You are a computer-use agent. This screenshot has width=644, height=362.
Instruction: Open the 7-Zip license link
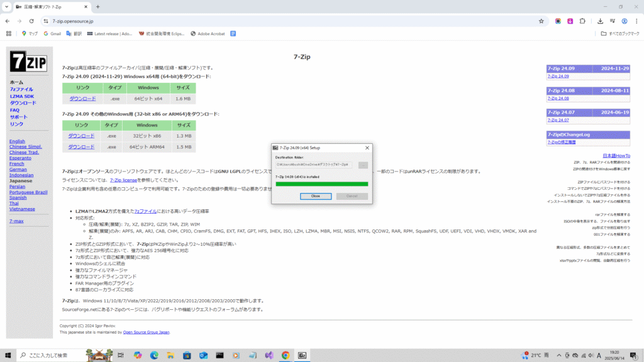tap(124, 180)
